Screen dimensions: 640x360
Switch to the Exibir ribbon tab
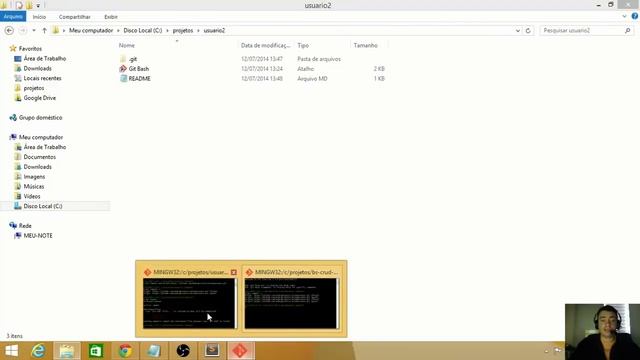[111, 17]
